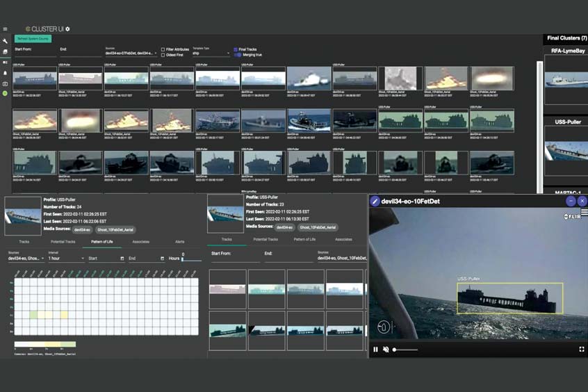Click the Number of Tracks: 24 text

63,207
